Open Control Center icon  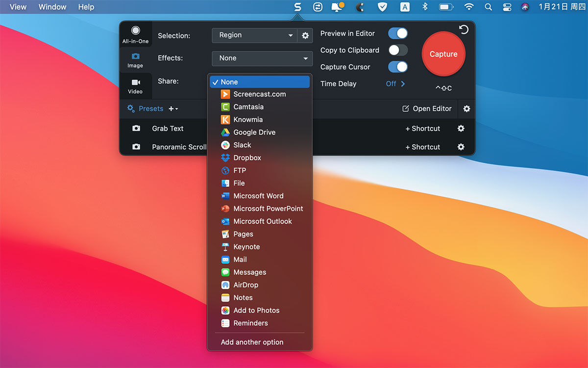click(x=507, y=7)
